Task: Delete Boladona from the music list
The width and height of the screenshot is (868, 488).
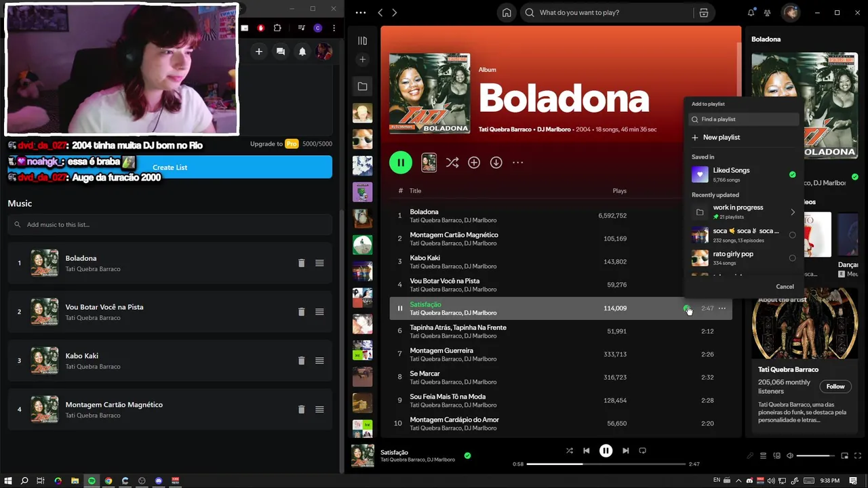Action: tap(301, 263)
